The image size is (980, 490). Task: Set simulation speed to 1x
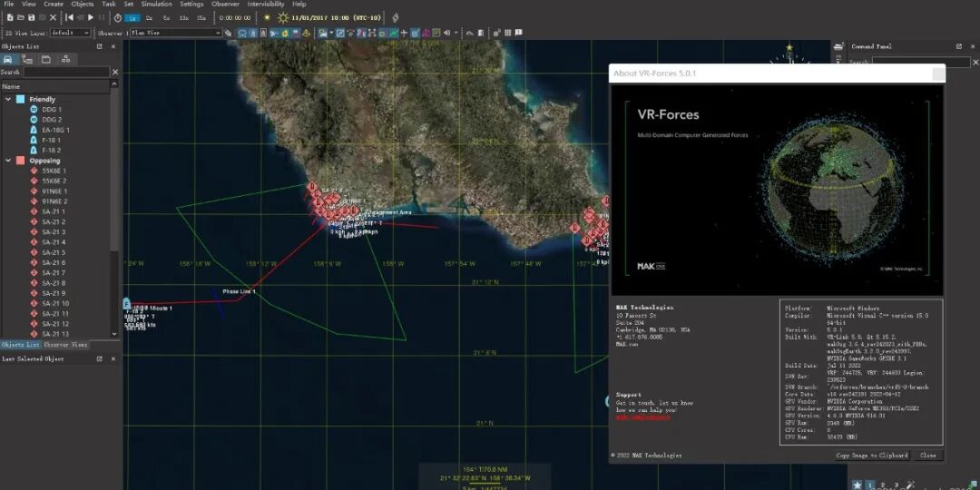132,18
